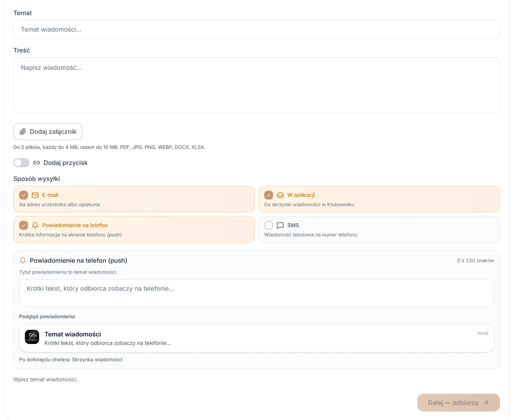The width and height of the screenshot is (520, 420).
Task: Click the Sposób wysyłki heading
Action: coord(36,179)
